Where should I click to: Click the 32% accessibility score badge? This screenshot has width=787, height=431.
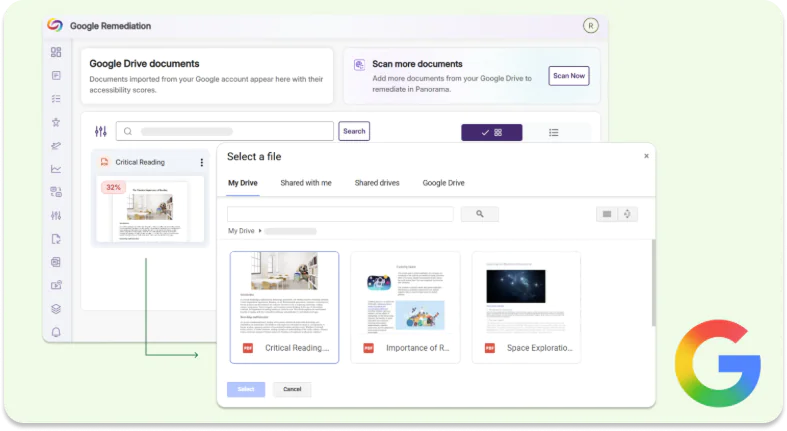(113, 187)
